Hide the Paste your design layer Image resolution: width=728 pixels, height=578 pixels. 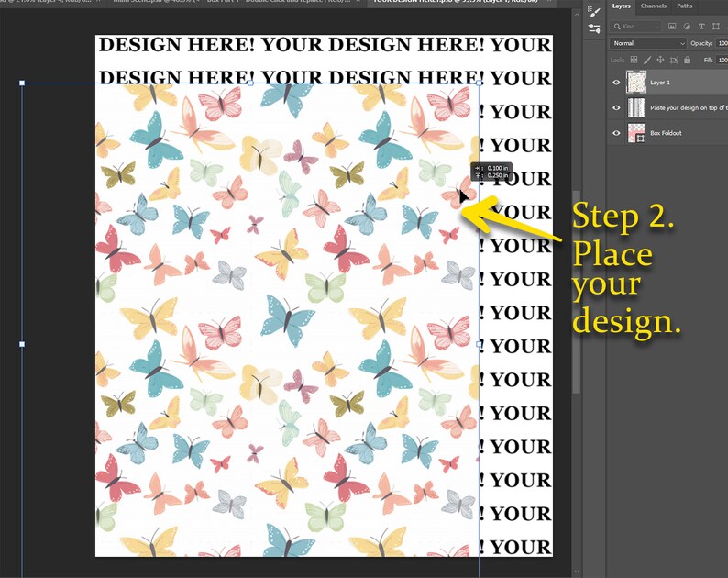tap(616, 107)
